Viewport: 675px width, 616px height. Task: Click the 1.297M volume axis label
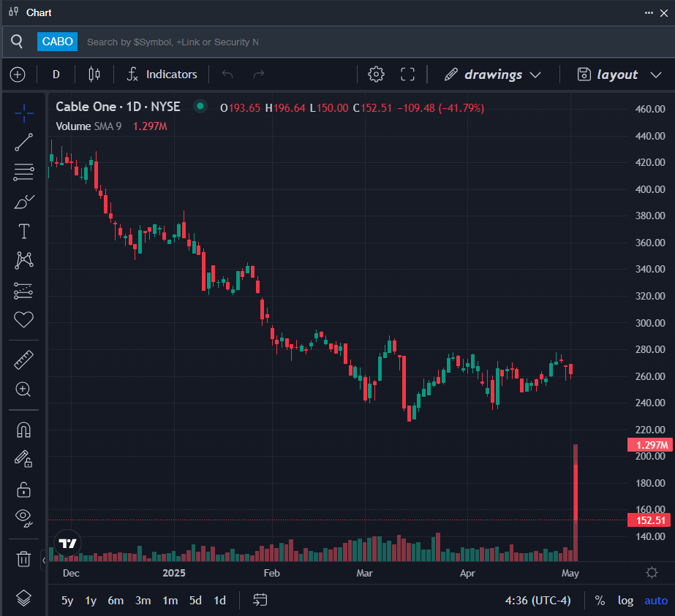click(650, 445)
